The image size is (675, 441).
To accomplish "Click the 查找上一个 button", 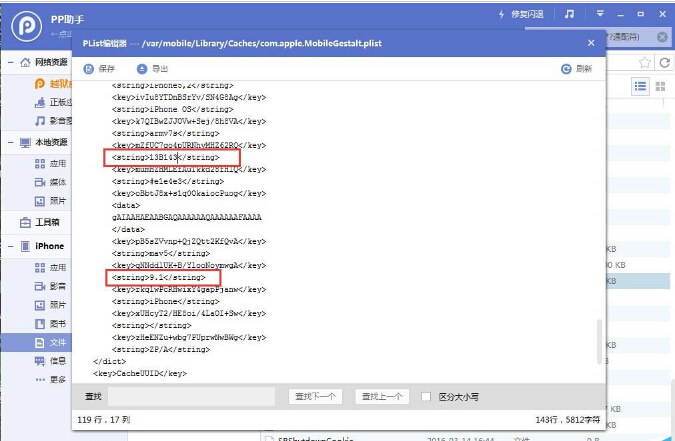I will (382, 397).
